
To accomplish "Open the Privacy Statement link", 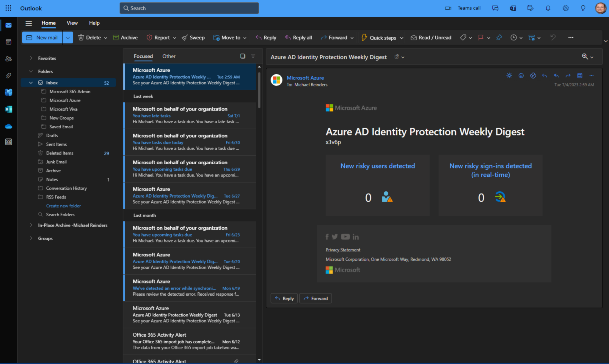I will point(343,250).
